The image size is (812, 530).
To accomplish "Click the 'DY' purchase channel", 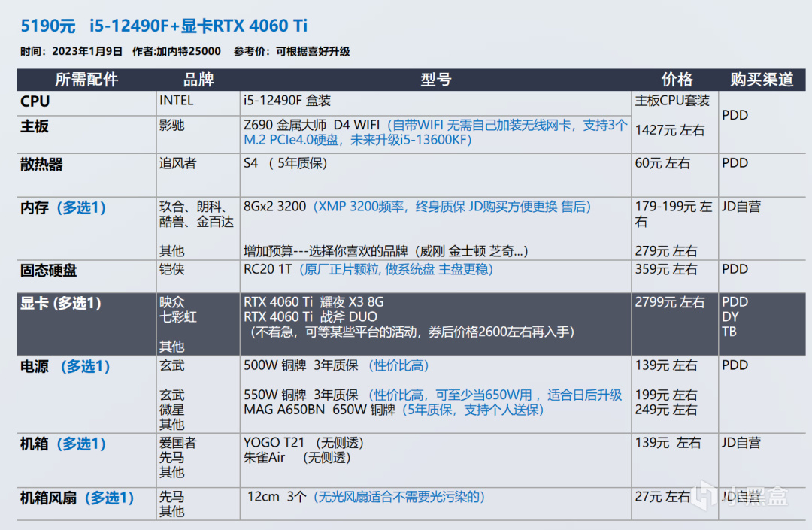I will (x=730, y=316).
